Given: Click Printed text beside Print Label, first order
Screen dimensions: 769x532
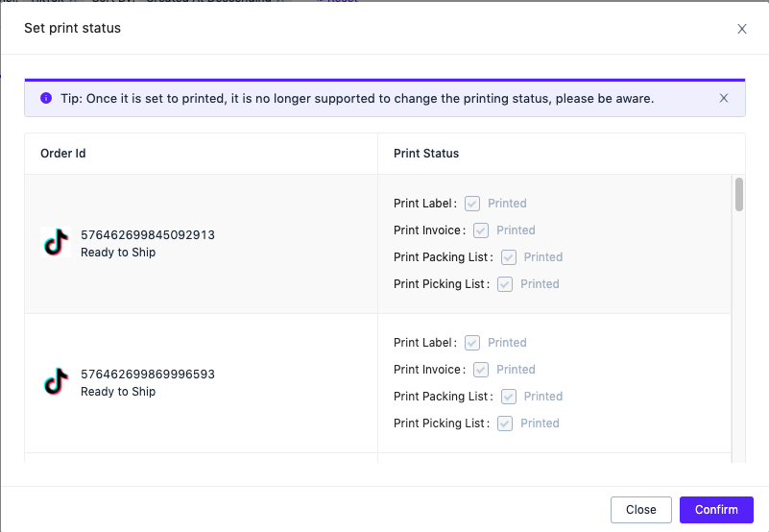Looking at the screenshot, I should tap(507, 204).
